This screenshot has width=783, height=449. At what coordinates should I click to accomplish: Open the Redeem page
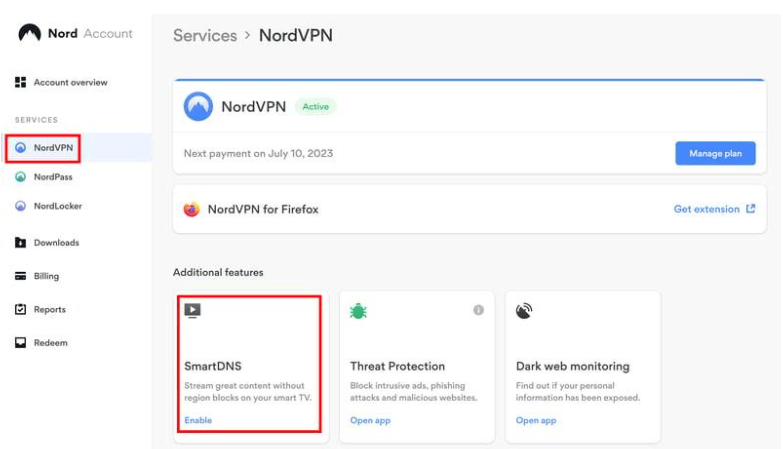pyautogui.click(x=50, y=343)
